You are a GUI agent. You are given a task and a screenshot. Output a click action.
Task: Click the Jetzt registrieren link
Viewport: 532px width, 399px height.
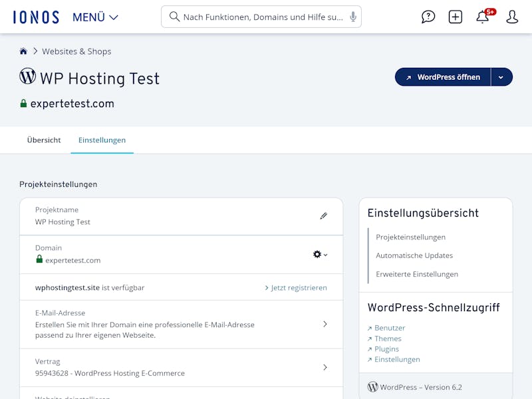click(296, 288)
